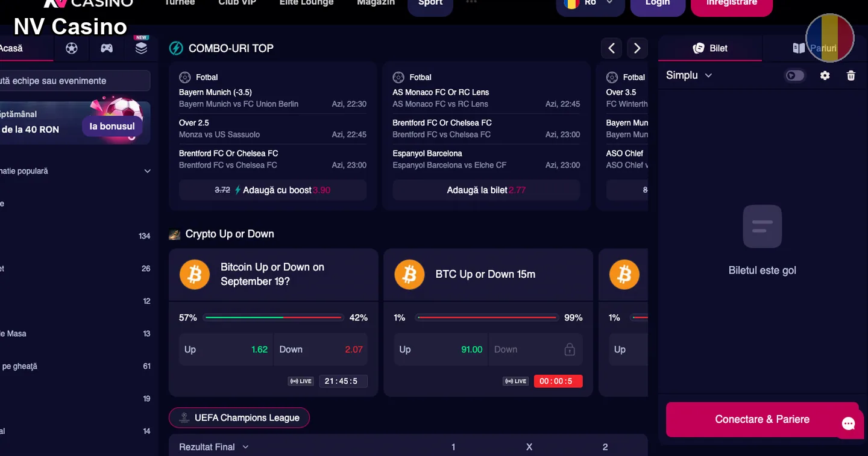Click the Ia bonusul button
This screenshot has height=456, width=868.
(112, 126)
